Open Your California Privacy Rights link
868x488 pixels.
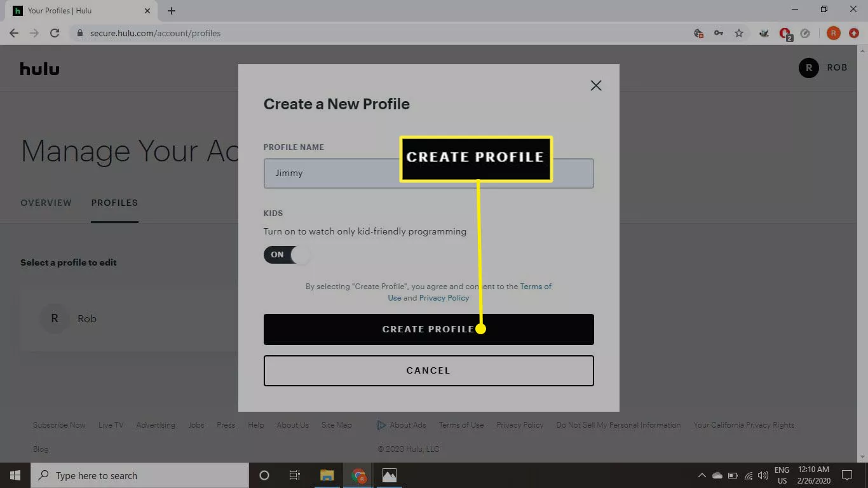[x=744, y=425]
